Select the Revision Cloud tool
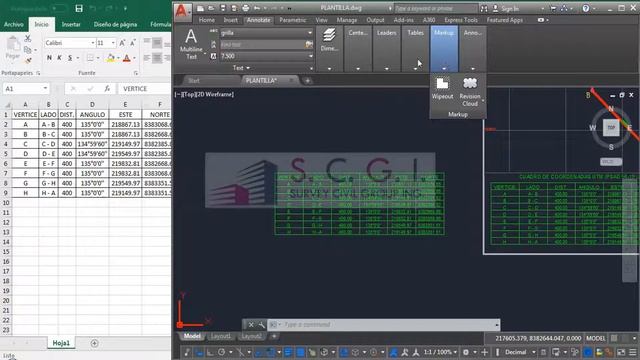This screenshot has height=360, width=640. [470, 92]
